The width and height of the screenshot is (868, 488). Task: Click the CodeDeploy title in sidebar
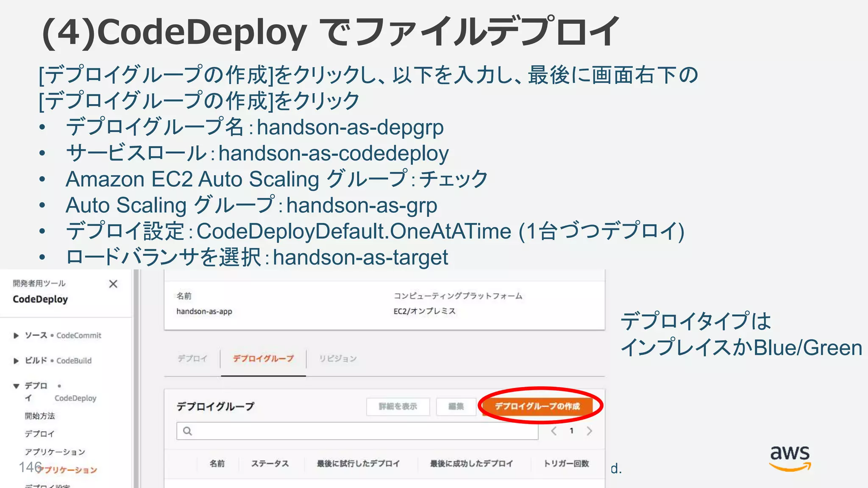[x=40, y=299]
